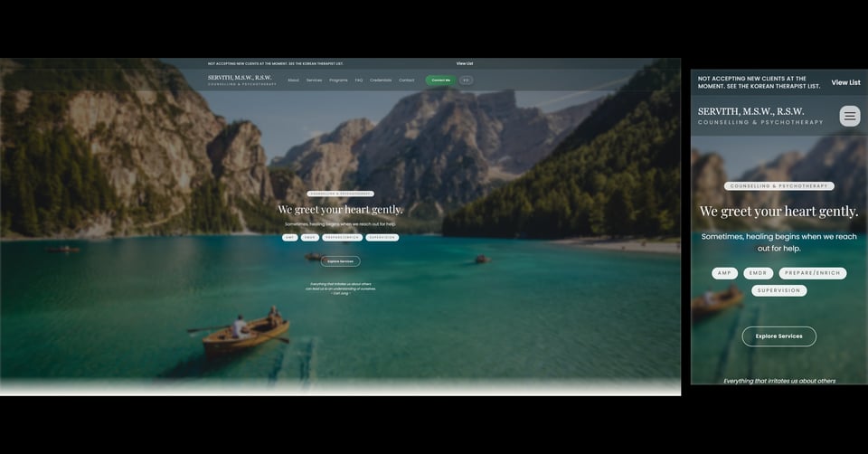
Task: Go to Services in the navigation bar
Action: [314, 80]
